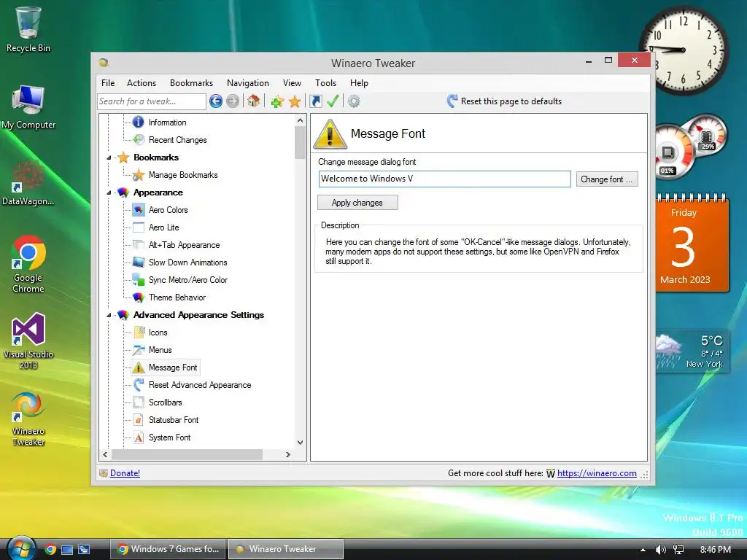Open settings gear icon in toolbar
This screenshot has width=747, height=560.
pyautogui.click(x=354, y=101)
